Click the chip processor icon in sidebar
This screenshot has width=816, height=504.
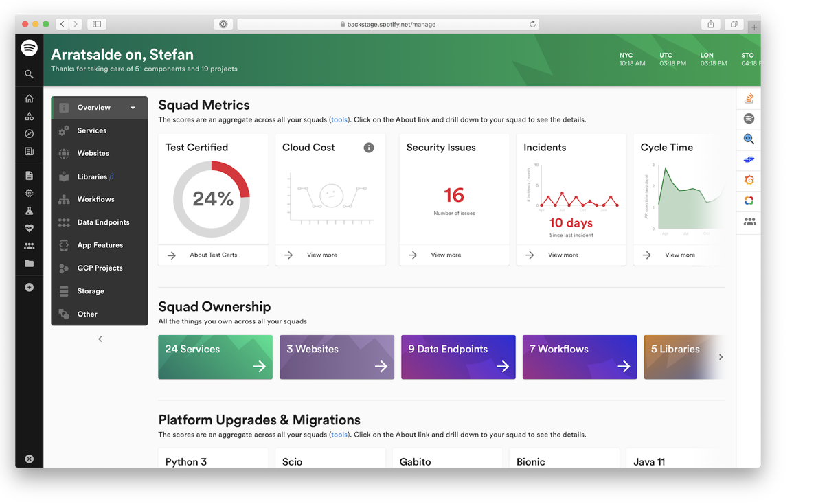tap(29, 193)
